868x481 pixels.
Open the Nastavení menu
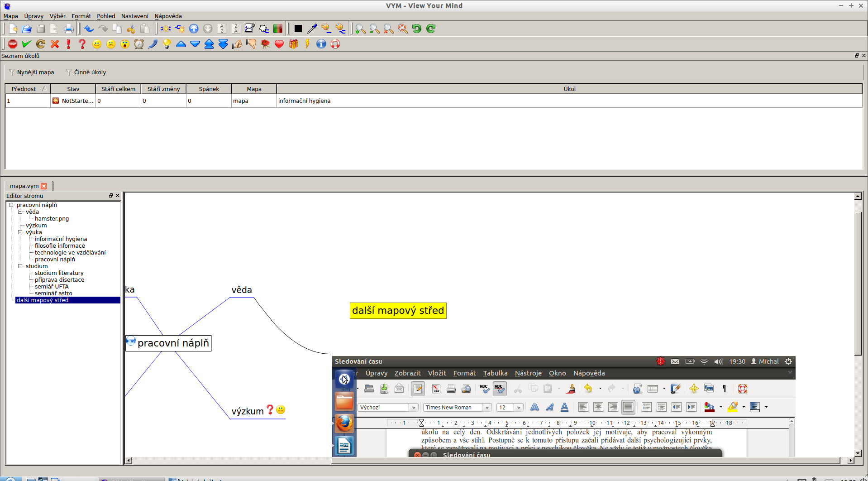point(134,16)
